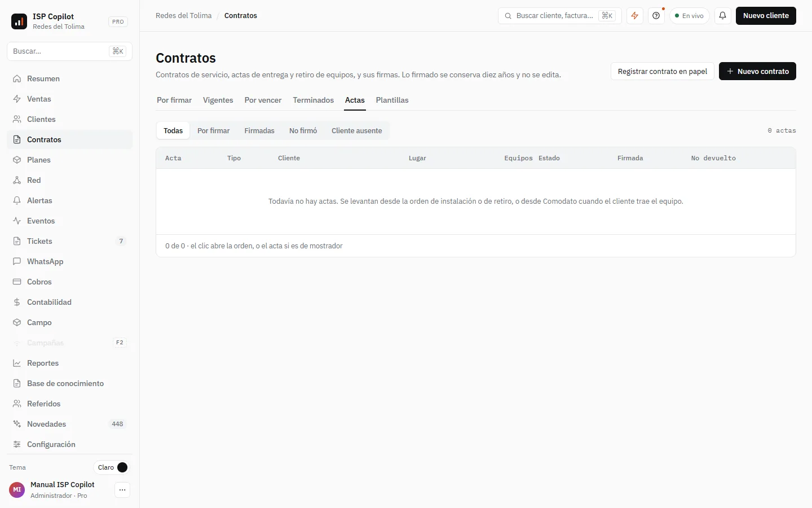The height and width of the screenshot is (508, 812).
Task: Click the Nuevo cliente button
Action: [766, 16]
